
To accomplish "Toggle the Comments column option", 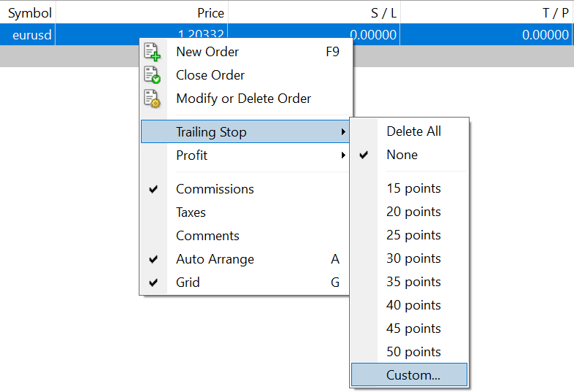I will click(245, 236).
